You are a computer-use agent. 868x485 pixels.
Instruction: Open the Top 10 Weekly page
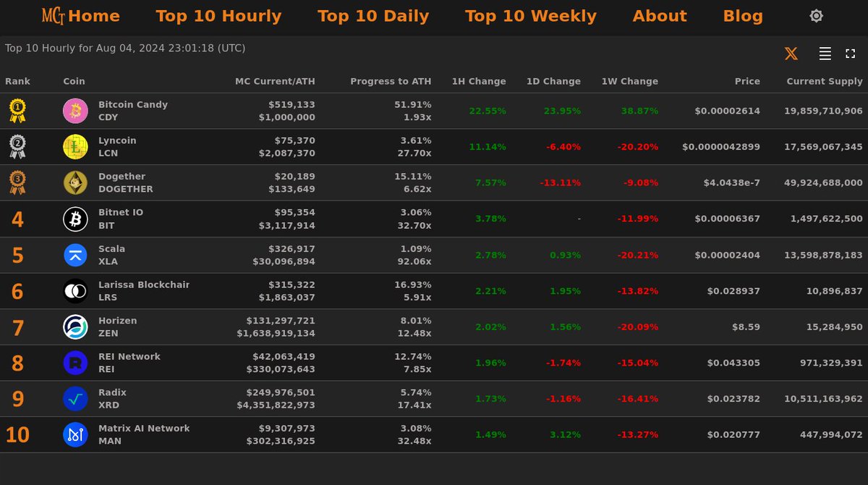[531, 16]
